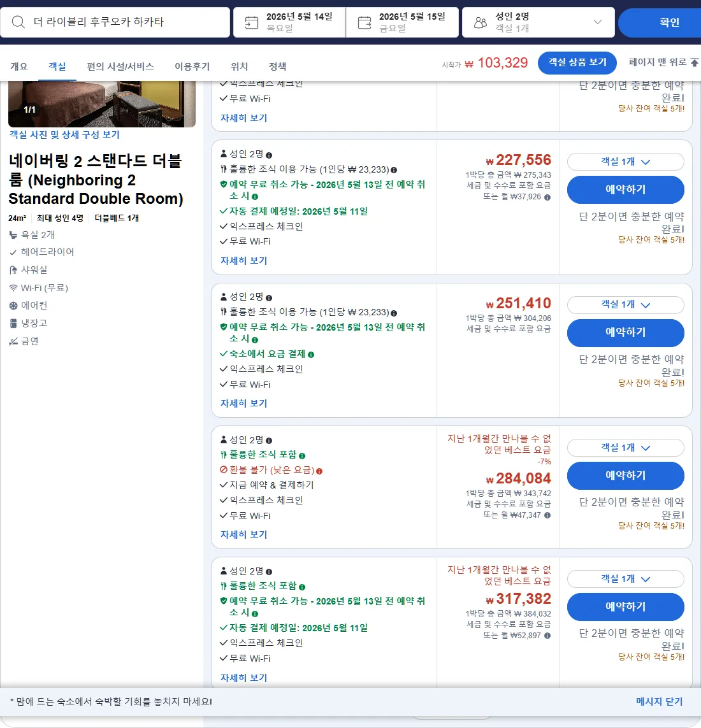The width and height of the screenshot is (701, 728).
Task: Click green info icon after 훌륭한 조식 포함 in ₩317,382 offer
Action: coord(302,587)
